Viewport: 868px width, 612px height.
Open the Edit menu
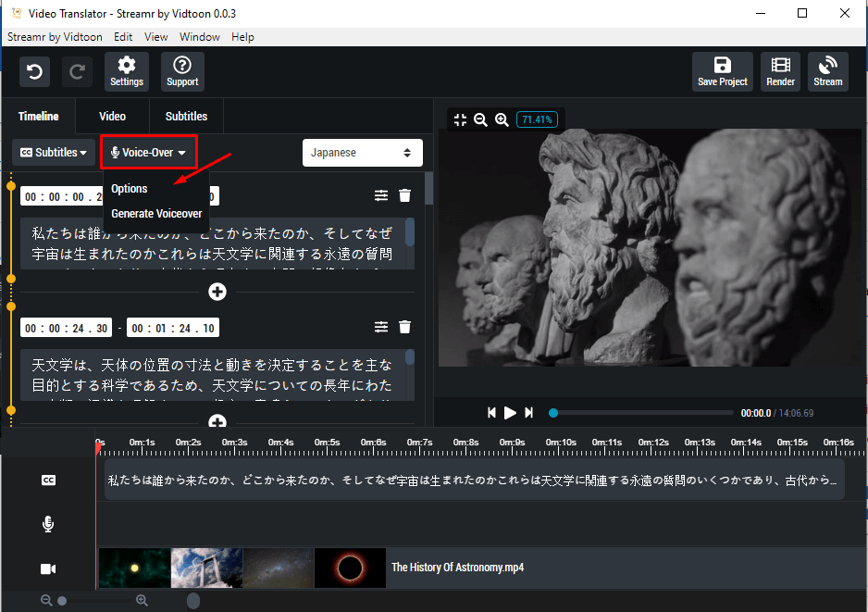tap(123, 37)
